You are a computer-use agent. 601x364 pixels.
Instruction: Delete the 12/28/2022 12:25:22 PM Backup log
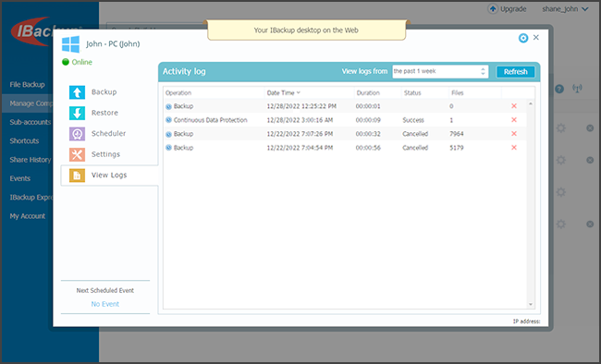click(x=514, y=106)
